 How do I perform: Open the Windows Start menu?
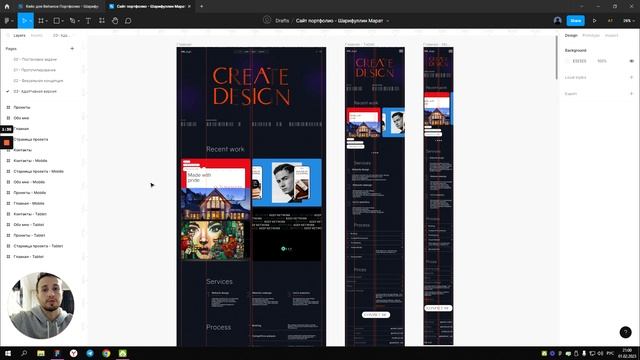(8, 353)
